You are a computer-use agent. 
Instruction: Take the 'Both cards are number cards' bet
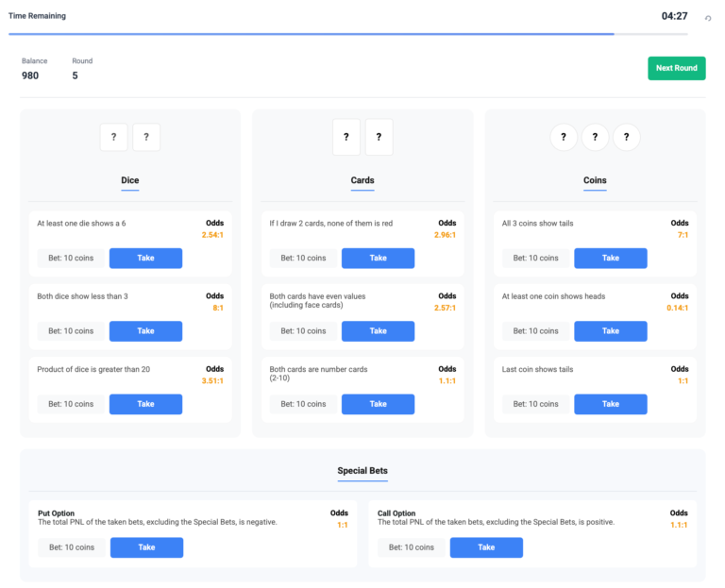pyautogui.click(x=379, y=404)
